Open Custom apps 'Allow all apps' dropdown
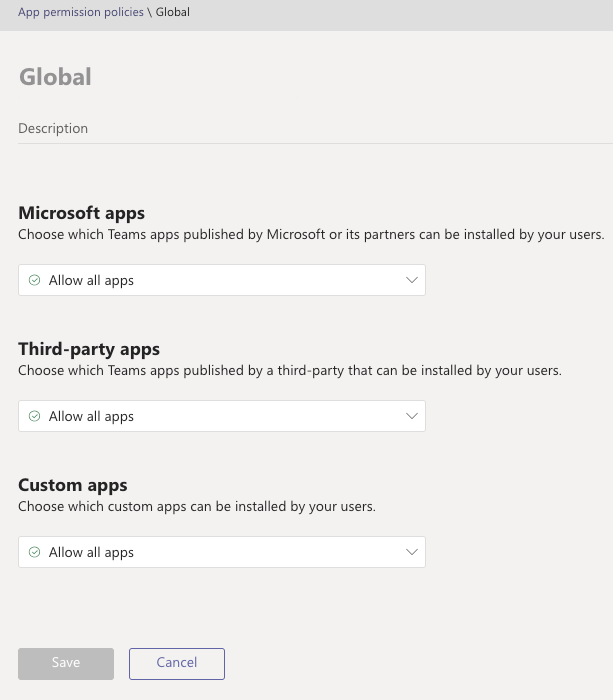The image size is (613, 700). click(x=221, y=553)
